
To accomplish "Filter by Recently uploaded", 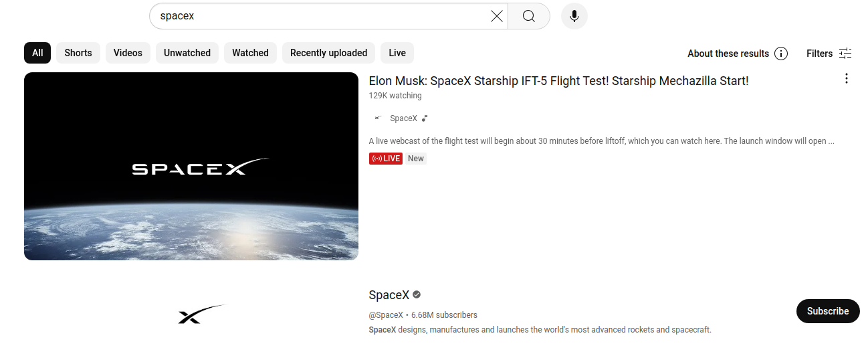I will click(x=328, y=53).
